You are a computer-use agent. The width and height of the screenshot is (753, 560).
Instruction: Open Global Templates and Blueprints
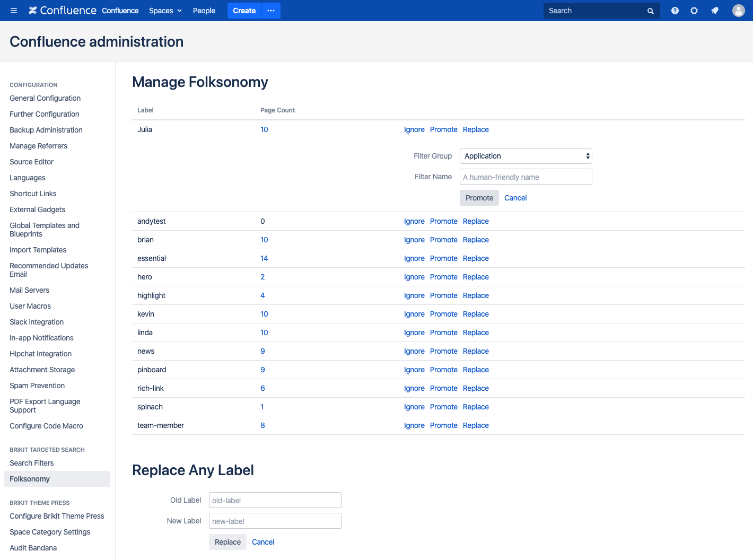click(45, 230)
